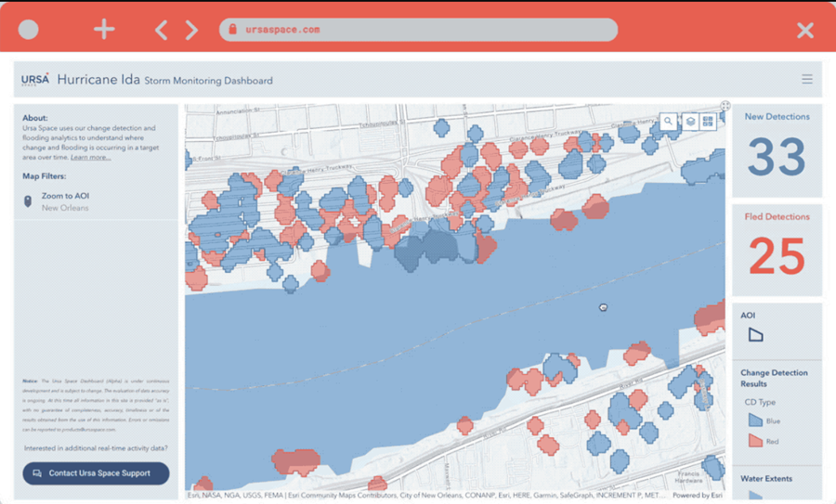This screenshot has height=504, width=836.
Task: Open the hamburger menu in dashboard header
Action: coord(807,80)
